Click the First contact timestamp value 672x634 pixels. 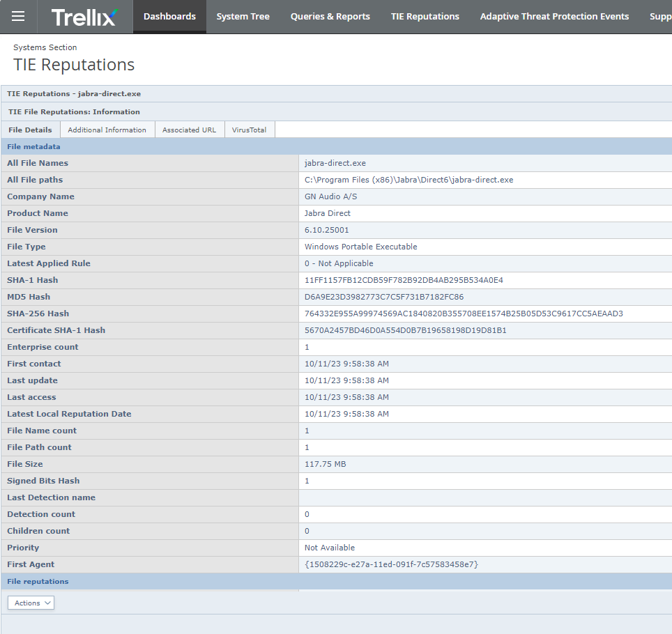(346, 364)
